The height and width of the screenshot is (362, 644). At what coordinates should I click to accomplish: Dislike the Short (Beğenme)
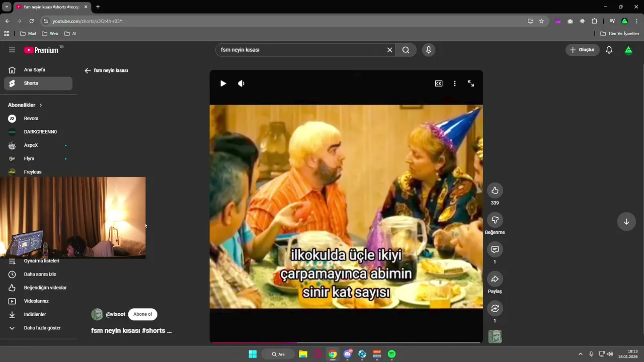(x=495, y=220)
